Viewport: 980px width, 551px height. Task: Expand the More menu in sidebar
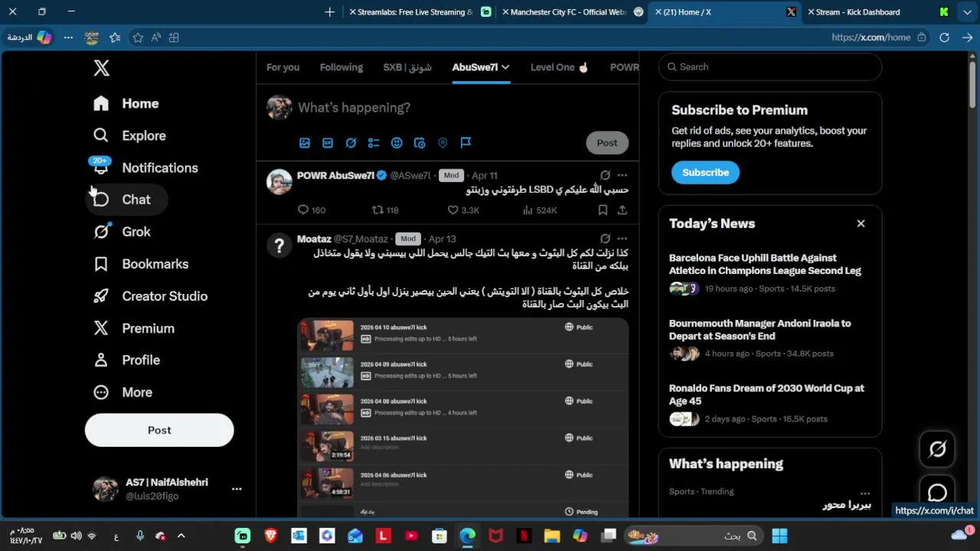click(x=122, y=392)
